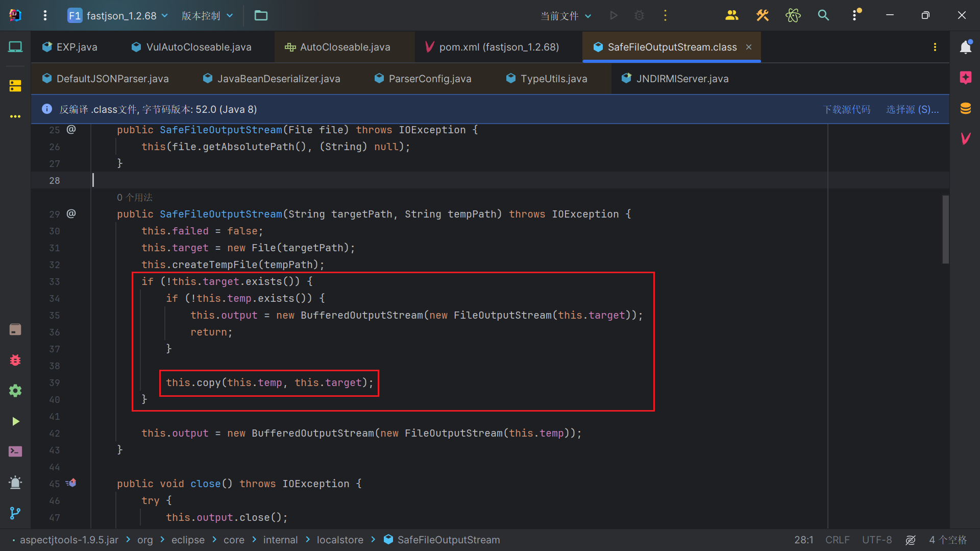Switch to JNDIRMIServer.java tab
980x551 pixels.
[675, 79]
